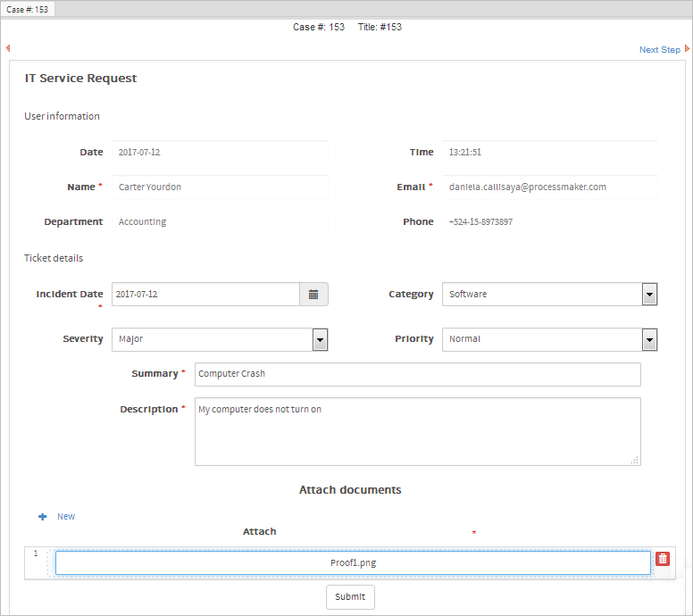Click the plus icon to add attachment

pyautogui.click(x=42, y=517)
